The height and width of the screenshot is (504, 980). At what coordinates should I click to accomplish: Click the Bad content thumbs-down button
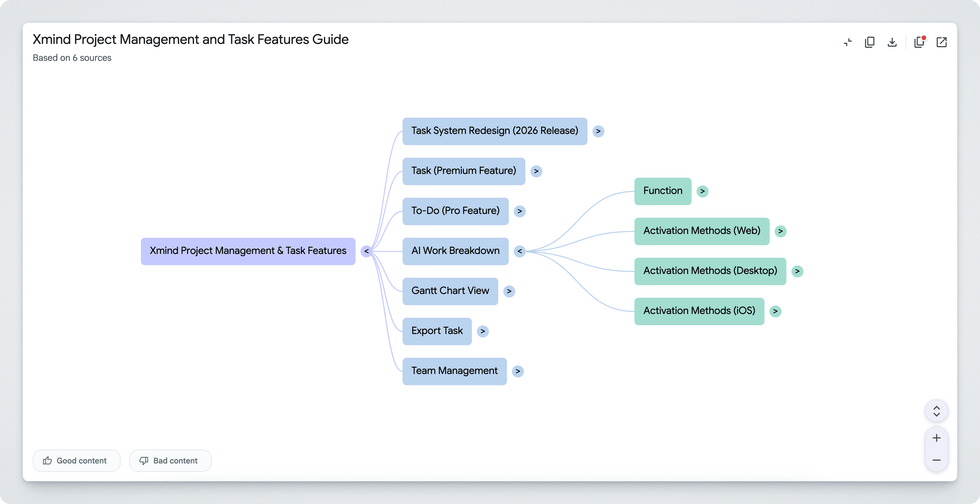(x=170, y=461)
